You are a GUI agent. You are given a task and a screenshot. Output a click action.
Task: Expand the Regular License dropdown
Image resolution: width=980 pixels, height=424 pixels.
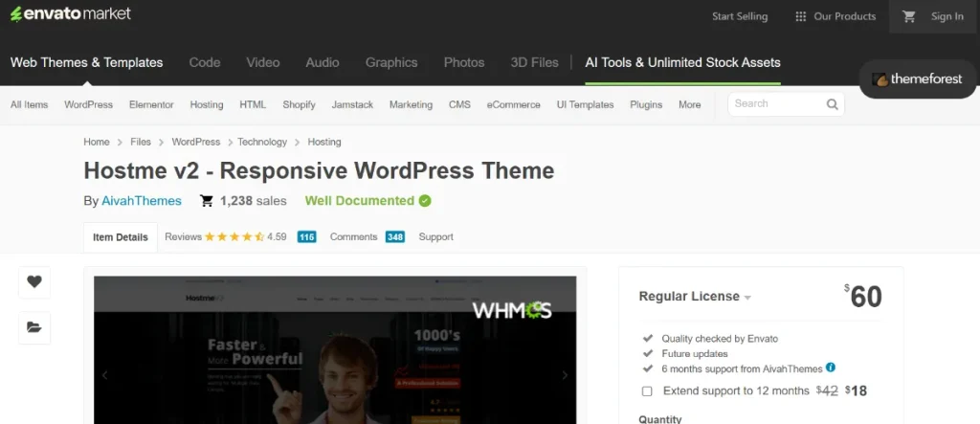[695, 297]
